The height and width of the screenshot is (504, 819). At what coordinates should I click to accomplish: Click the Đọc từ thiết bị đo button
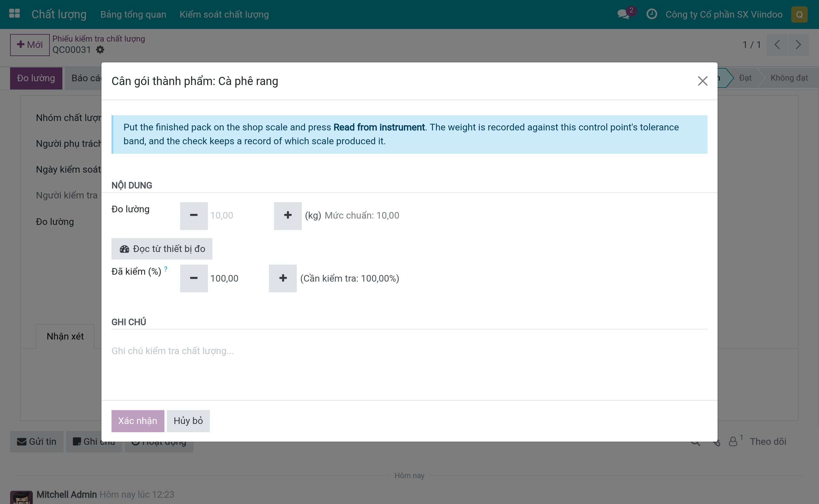[162, 249]
